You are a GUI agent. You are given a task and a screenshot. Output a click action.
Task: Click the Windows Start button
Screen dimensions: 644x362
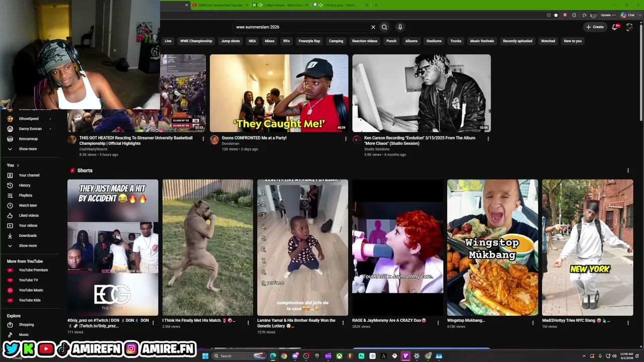(x=205, y=356)
